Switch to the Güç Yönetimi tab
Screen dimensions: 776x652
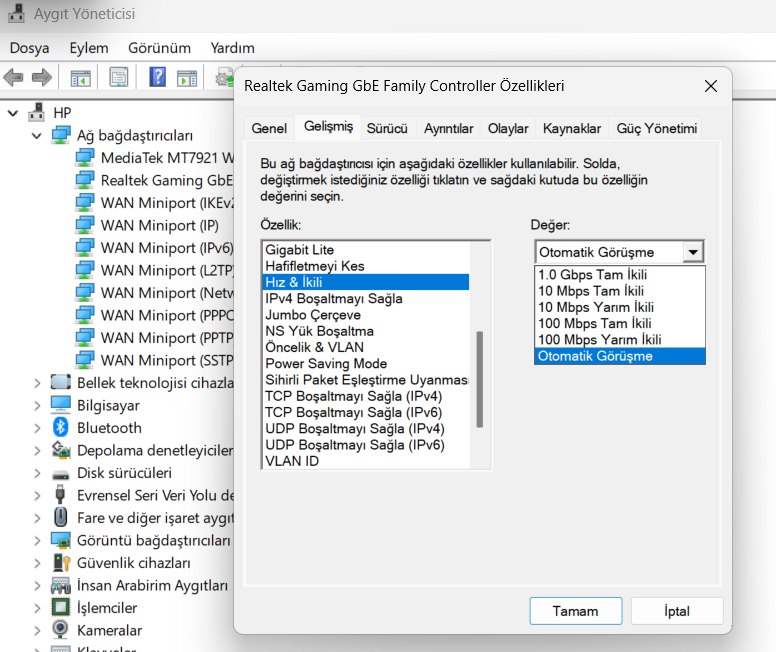click(x=657, y=128)
